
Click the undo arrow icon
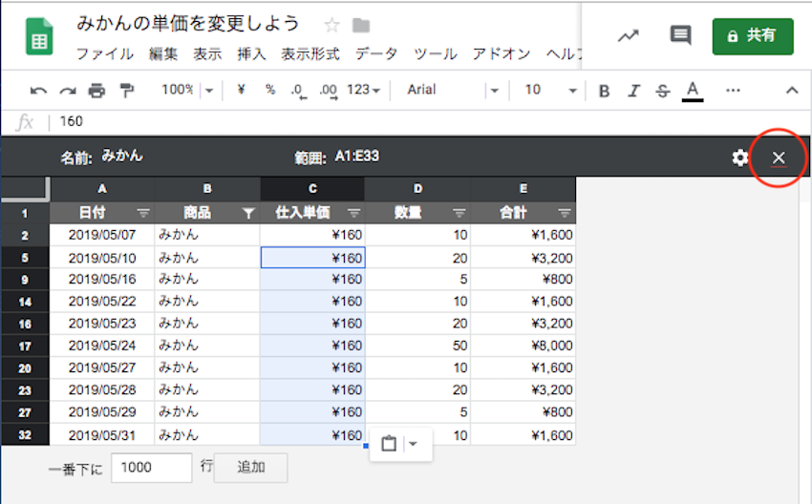click(x=38, y=91)
